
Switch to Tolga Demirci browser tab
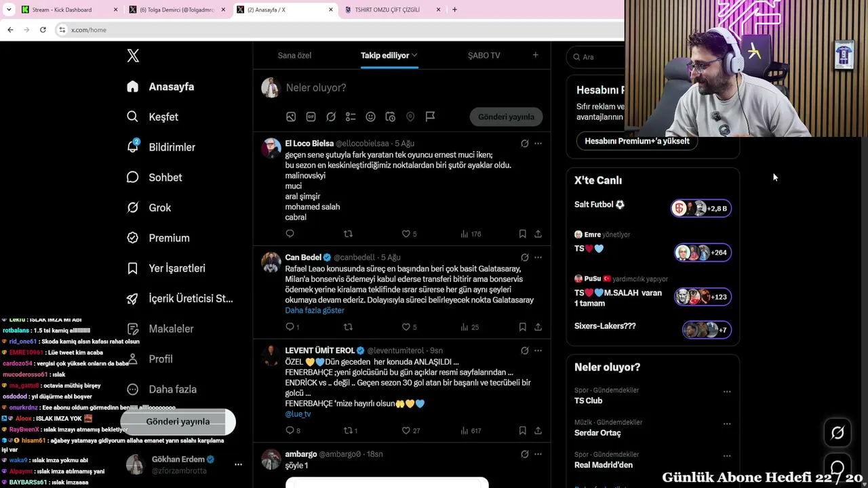[x=177, y=9]
